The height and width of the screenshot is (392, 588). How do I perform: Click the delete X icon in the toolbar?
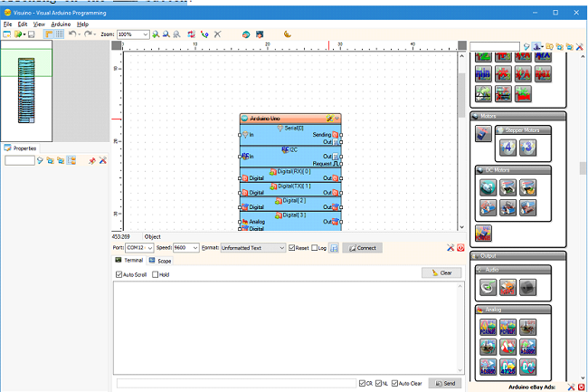[217, 34]
